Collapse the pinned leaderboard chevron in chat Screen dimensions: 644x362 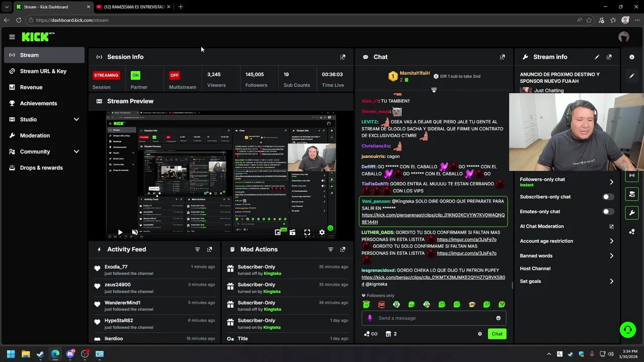pyautogui.click(x=434, y=90)
